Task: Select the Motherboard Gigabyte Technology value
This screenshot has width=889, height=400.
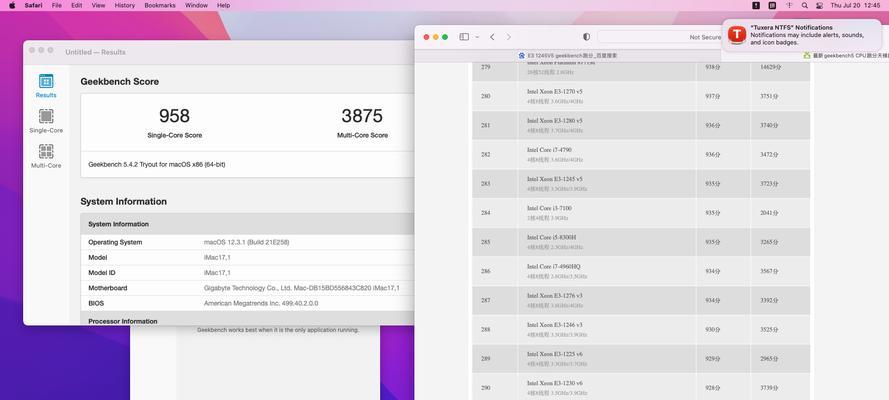Action: click(x=302, y=288)
